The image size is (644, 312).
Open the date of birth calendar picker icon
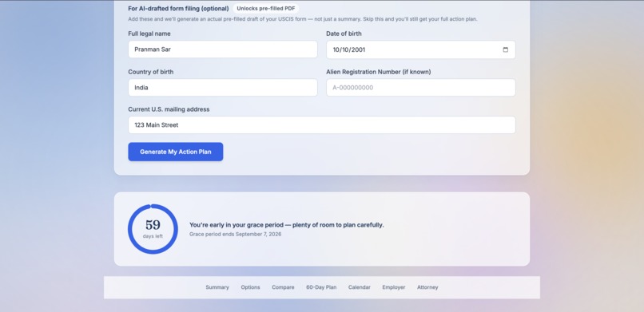point(505,49)
